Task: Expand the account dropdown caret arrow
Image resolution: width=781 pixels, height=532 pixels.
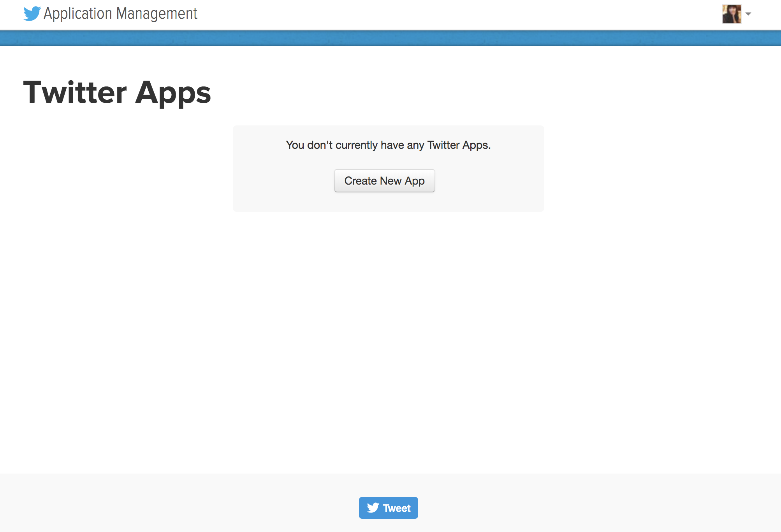Action: point(748,14)
